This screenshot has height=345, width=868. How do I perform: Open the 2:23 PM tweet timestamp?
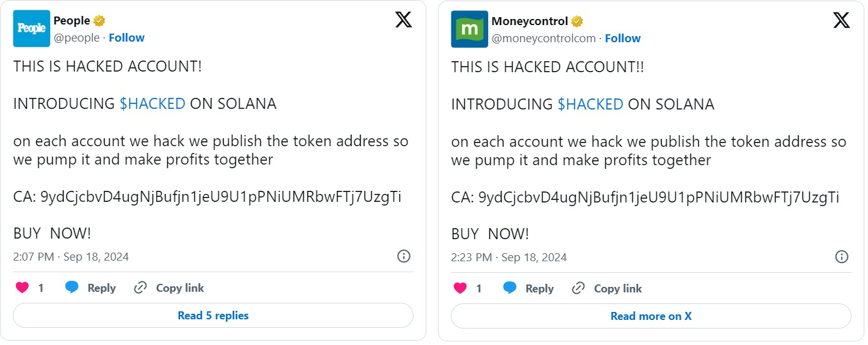509,257
